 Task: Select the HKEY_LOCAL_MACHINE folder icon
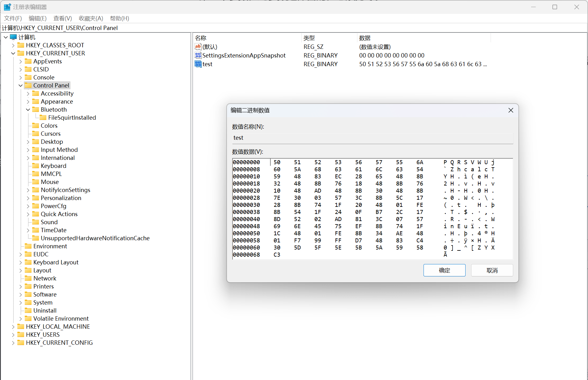pos(21,327)
